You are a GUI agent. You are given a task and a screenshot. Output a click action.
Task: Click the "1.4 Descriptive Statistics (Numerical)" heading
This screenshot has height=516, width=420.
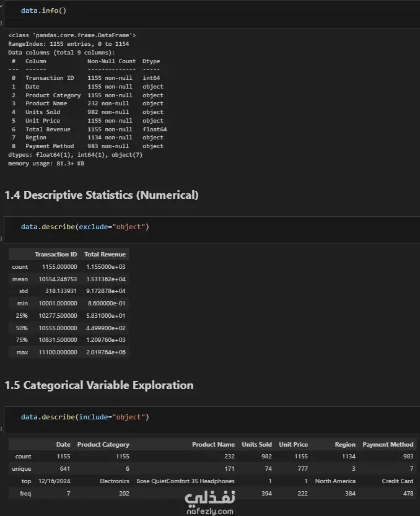(102, 195)
